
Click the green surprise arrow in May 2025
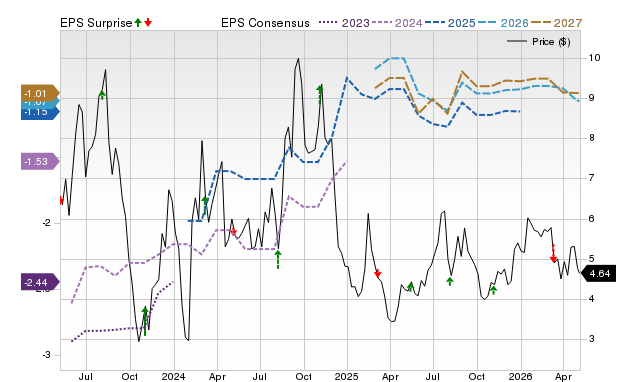tap(411, 286)
